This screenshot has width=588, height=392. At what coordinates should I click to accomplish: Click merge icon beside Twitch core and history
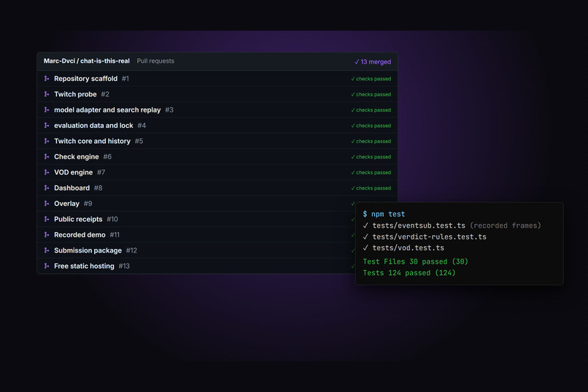[x=47, y=141]
